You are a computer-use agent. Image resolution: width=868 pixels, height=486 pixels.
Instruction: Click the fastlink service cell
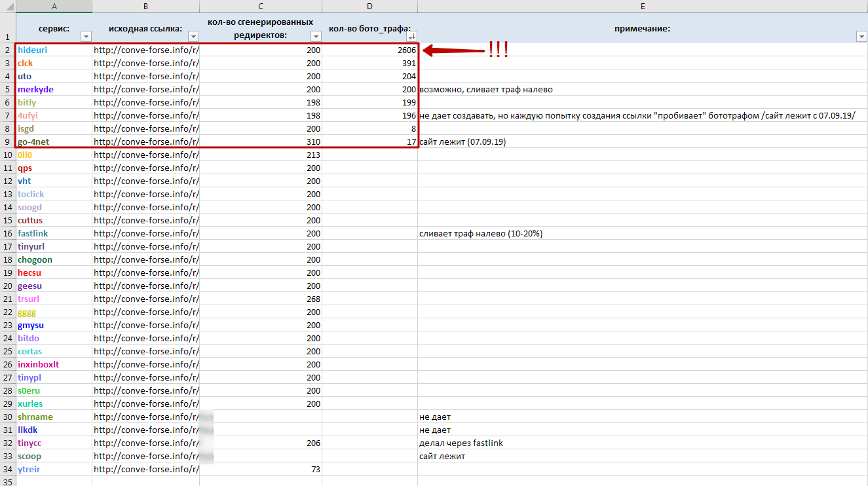54,233
